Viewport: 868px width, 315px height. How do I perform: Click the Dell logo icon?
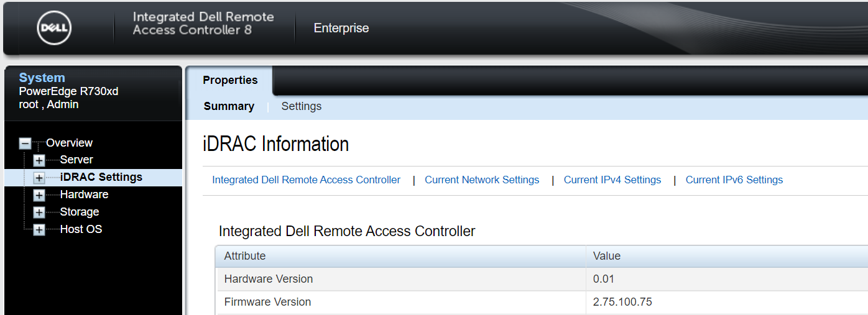point(54,28)
